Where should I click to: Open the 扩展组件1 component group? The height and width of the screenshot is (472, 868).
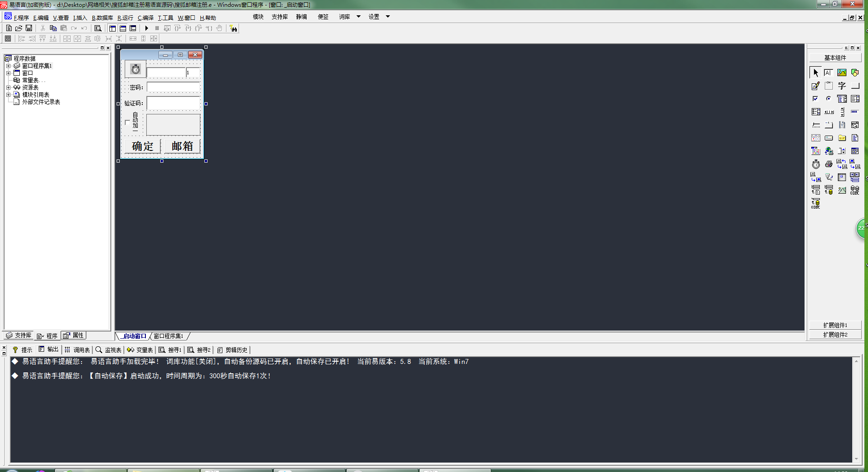point(835,325)
